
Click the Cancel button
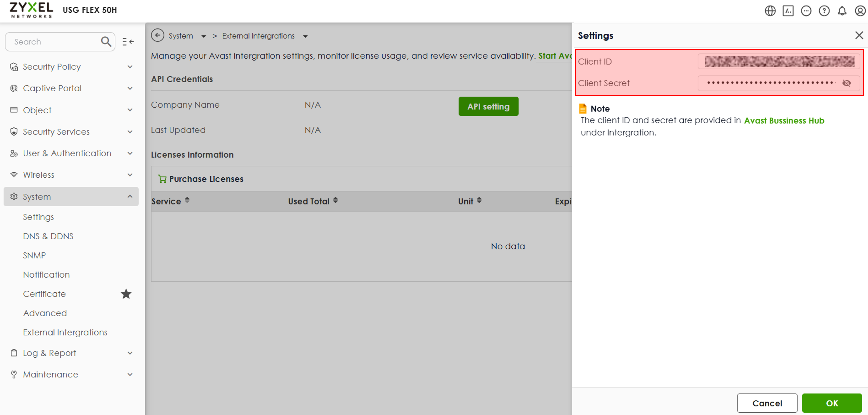767,403
